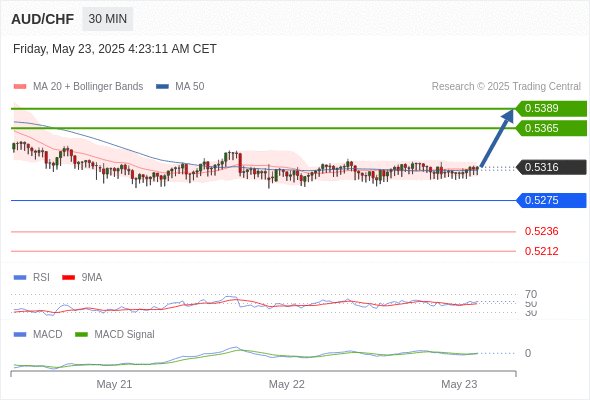
Task: Click the 0.5275 blue pivot label
Action: coord(551,200)
